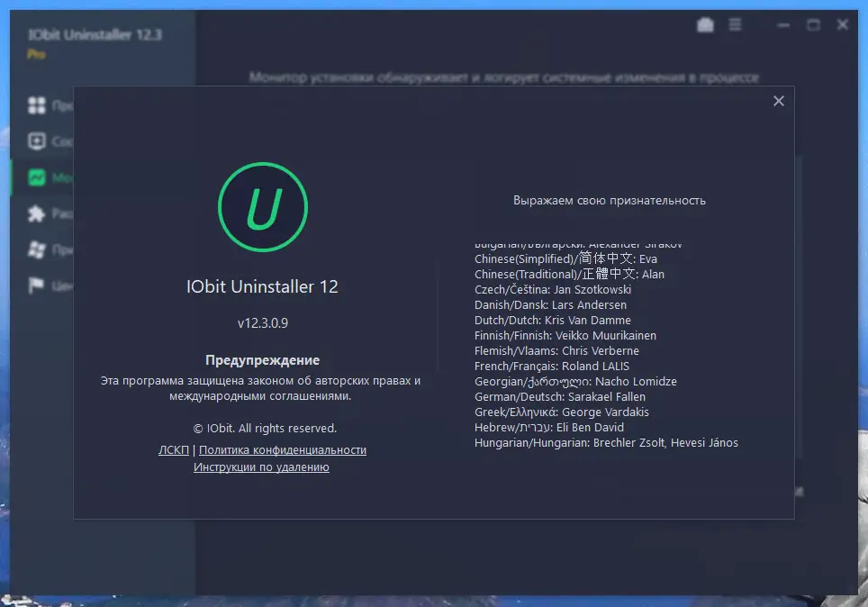The image size is (868, 607).
Task: Click the Выражаем свою признательность heading
Action: tap(610, 201)
